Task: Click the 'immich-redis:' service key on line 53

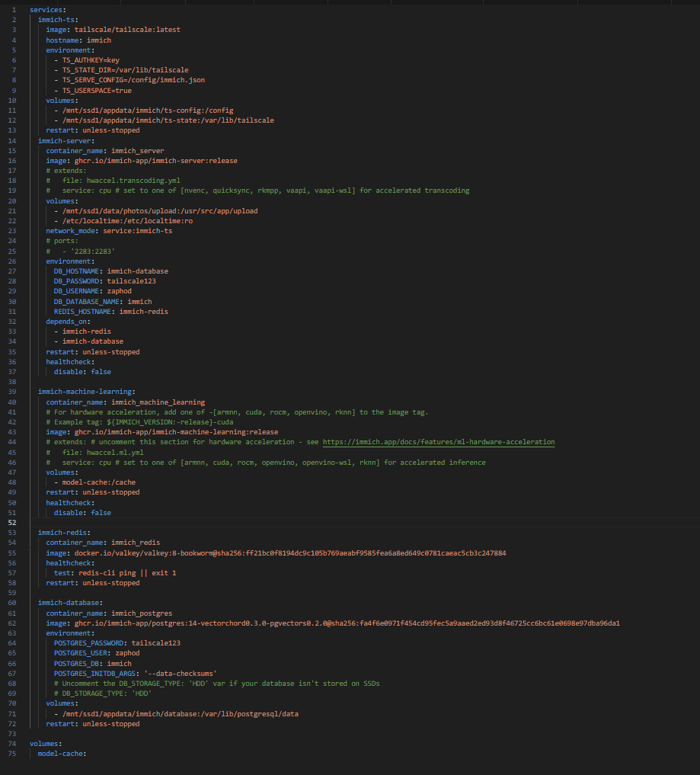Action: click(x=64, y=533)
